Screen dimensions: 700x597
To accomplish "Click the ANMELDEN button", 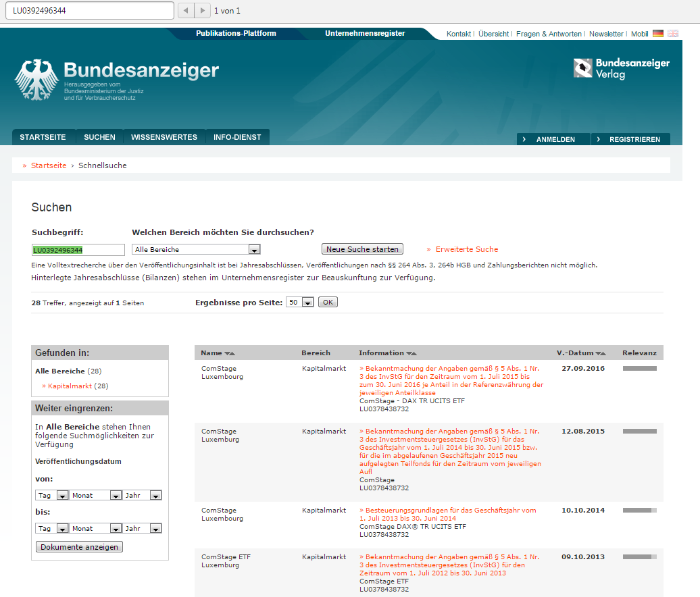I will tap(553, 139).
